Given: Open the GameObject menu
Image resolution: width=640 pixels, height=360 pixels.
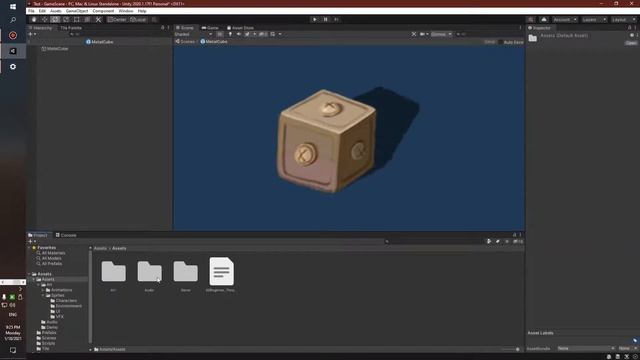Looking at the screenshot, I should click(77, 11).
